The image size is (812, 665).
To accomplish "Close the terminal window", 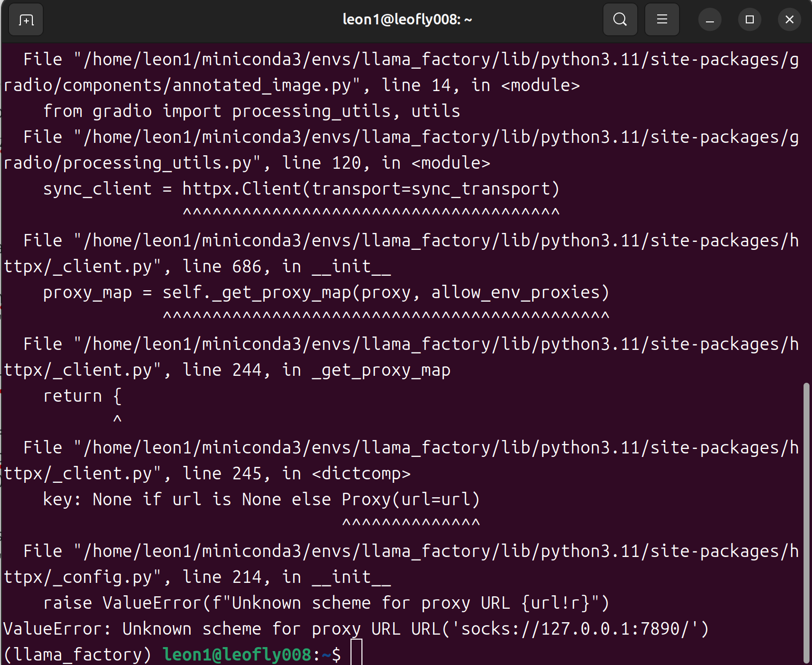I will click(x=789, y=20).
